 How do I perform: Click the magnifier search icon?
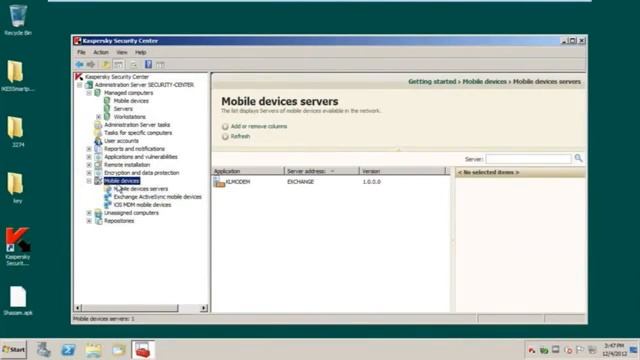pyautogui.click(x=578, y=158)
